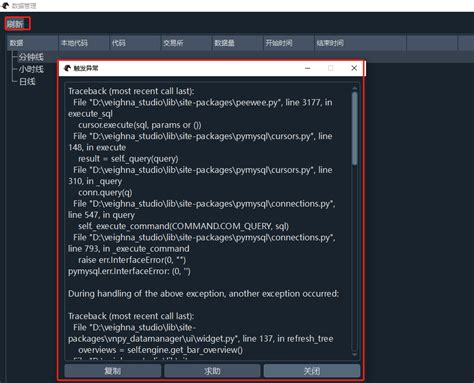Click the 'cursor.execute(sql, params or ())' line
This screenshot has height=383, width=474.
[x=140, y=125]
